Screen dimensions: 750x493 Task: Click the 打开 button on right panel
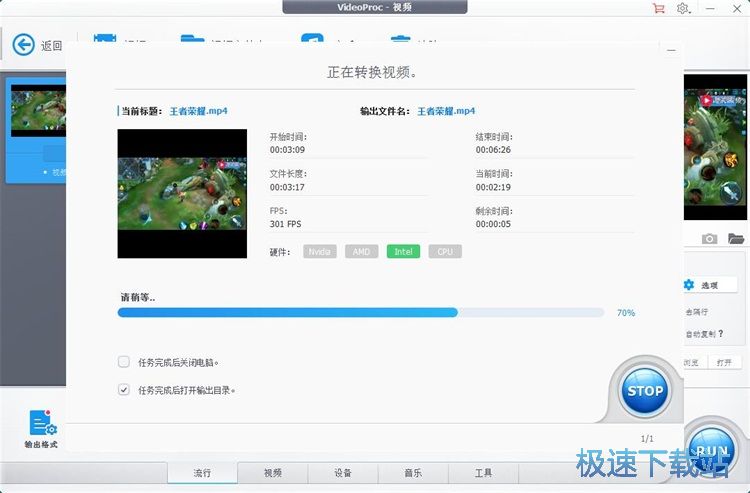pyautogui.click(x=724, y=362)
